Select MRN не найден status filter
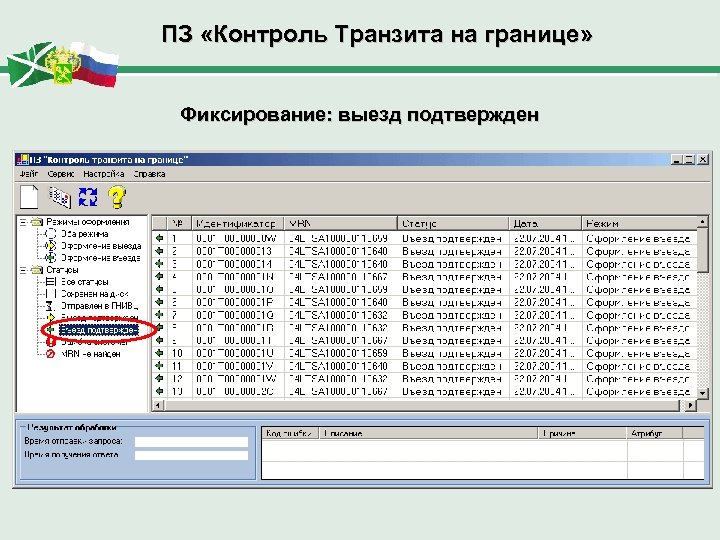Screen dimensions: 720x540 (x=90, y=354)
